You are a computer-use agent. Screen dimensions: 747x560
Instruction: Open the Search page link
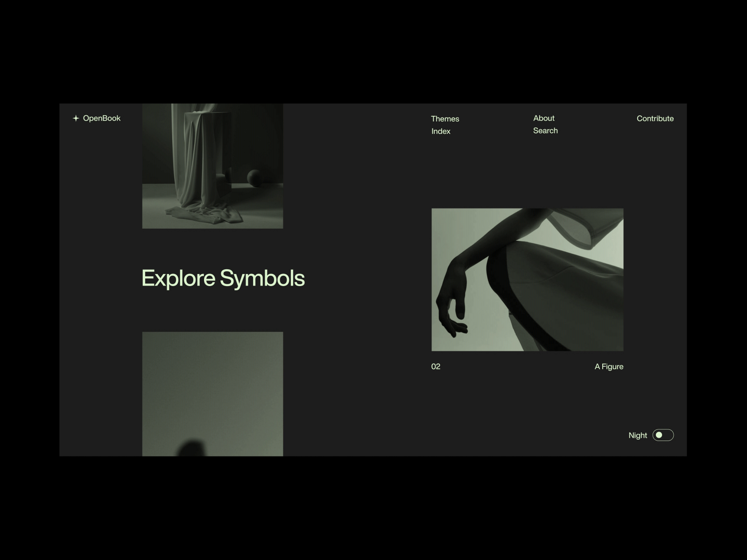(x=545, y=131)
